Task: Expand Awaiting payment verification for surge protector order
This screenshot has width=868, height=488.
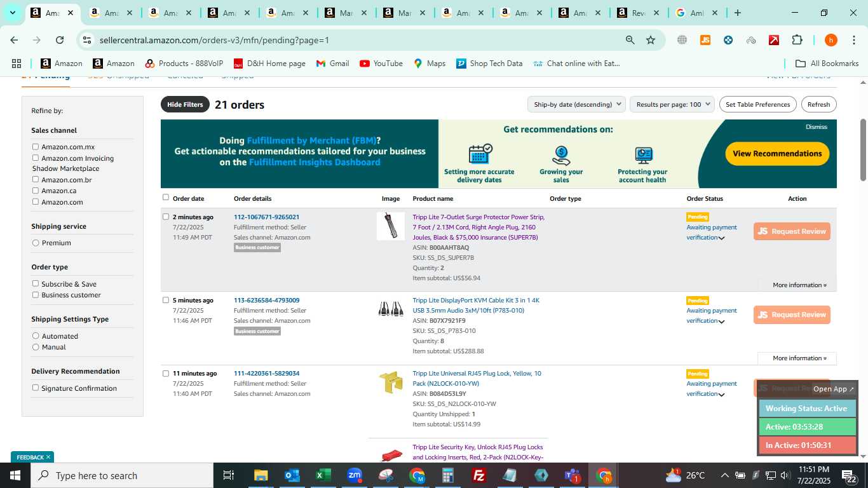Action: pos(721,238)
